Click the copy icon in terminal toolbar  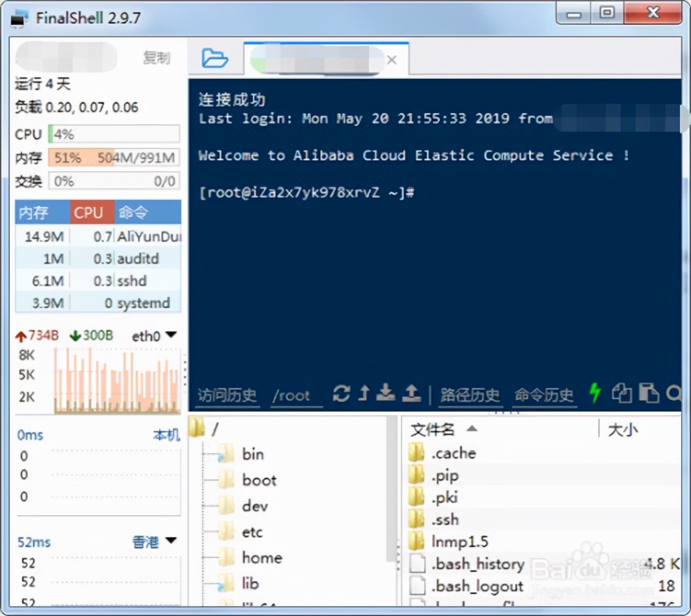621,394
